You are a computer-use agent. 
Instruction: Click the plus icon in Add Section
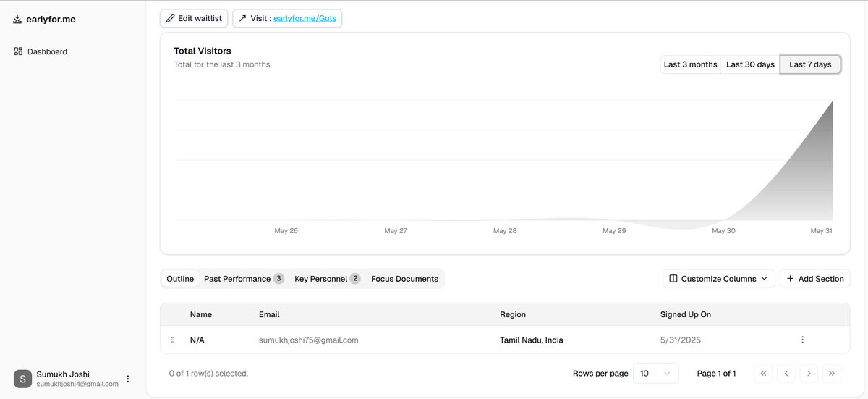pos(790,279)
